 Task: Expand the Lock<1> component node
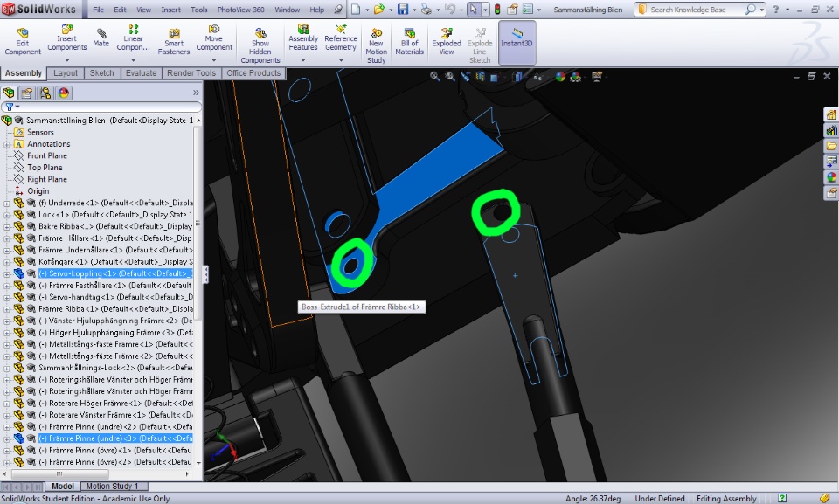click(x=6, y=215)
